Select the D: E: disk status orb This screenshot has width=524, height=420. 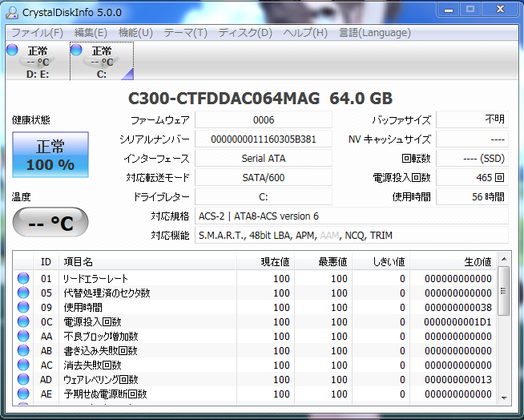12,50
